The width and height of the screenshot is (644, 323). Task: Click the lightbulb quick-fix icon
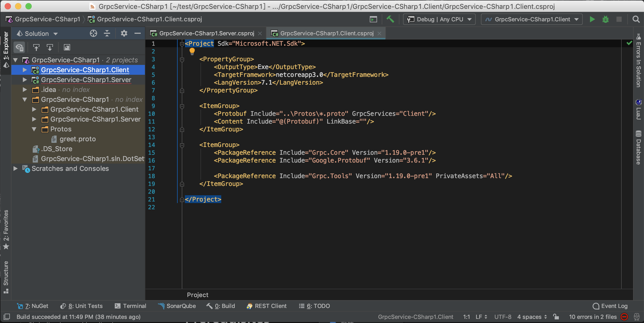tap(192, 51)
